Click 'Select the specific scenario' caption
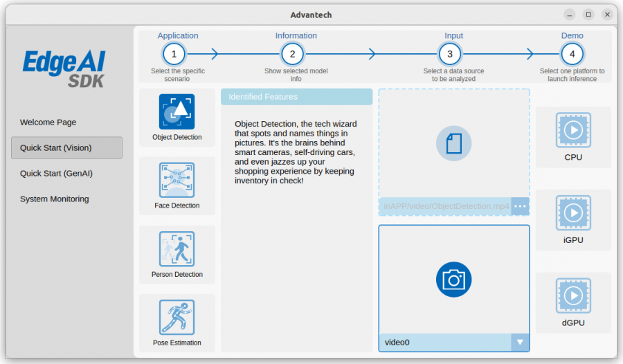Screen dimensions: 623x364 pyautogui.click(x=178, y=75)
